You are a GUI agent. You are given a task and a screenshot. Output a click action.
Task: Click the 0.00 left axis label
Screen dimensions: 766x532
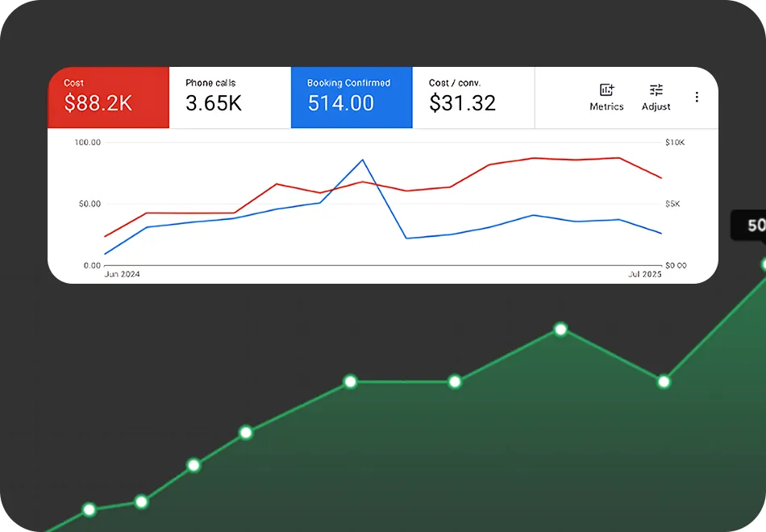point(91,265)
